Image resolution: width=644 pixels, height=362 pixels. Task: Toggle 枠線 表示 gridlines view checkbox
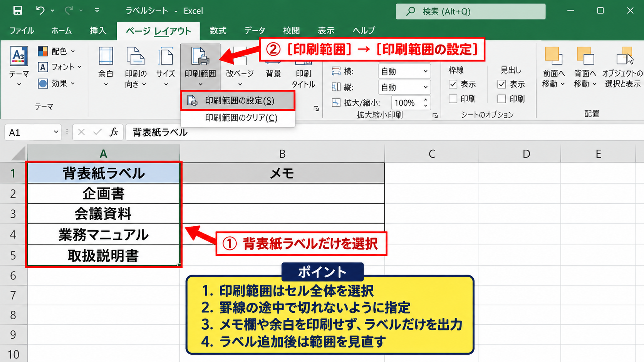(453, 84)
